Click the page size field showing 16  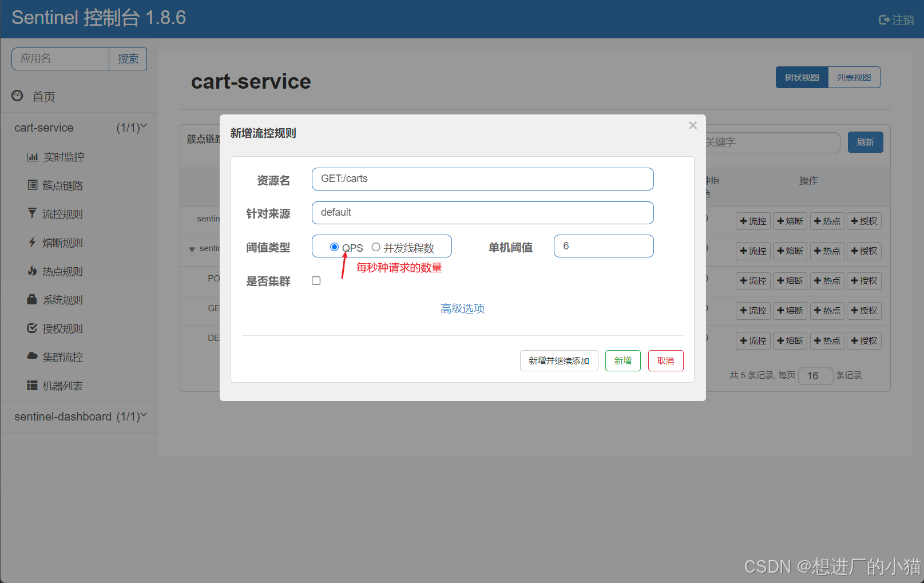pyautogui.click(x=815, y=375)
